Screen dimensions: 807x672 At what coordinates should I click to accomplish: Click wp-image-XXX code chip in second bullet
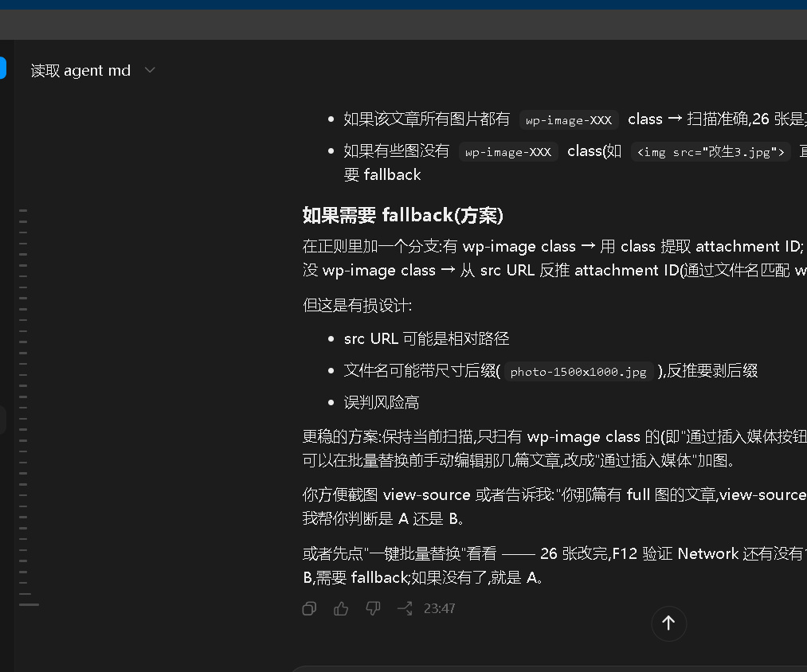(x=508, y=152)
